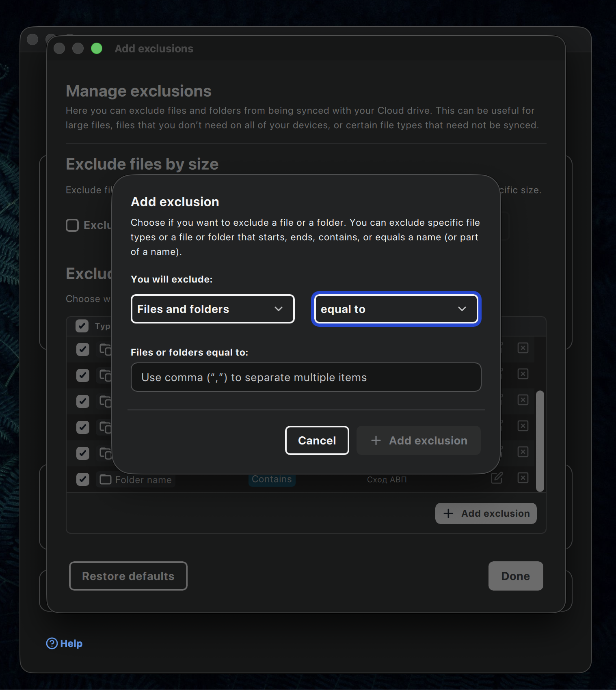Screen dimensions: 616x690
Task: Click delete icon on first exclusion row
Action: [523, 348]
